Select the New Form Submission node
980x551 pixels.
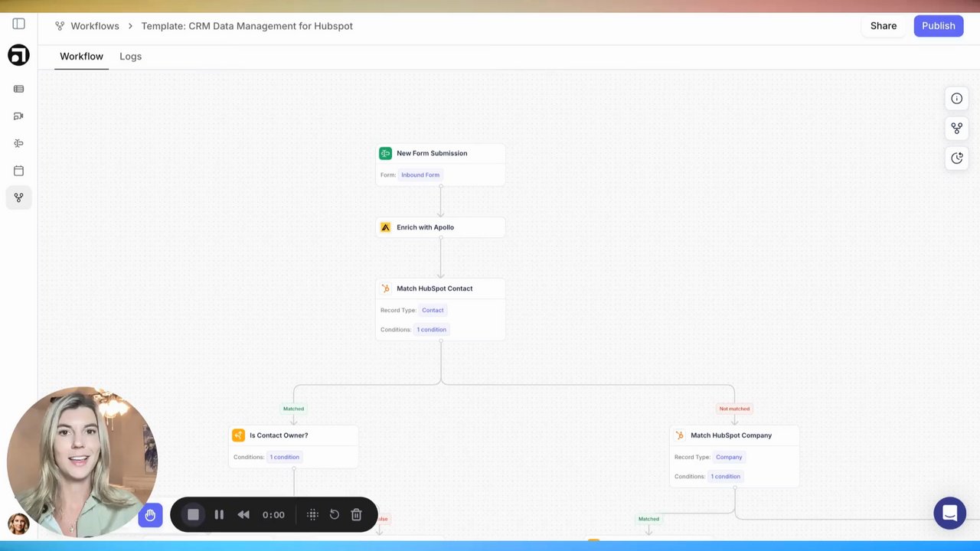440,164
